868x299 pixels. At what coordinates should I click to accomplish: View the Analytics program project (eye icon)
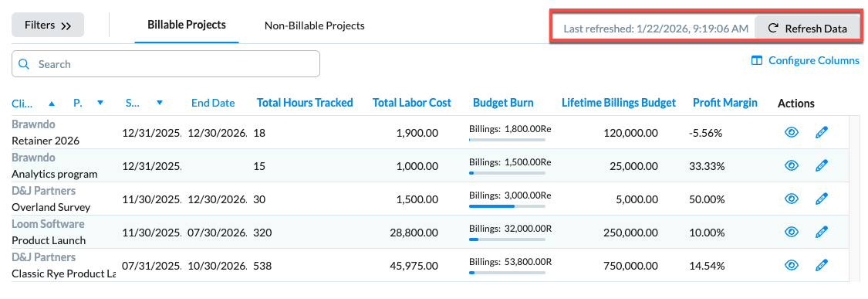point(792,165)
